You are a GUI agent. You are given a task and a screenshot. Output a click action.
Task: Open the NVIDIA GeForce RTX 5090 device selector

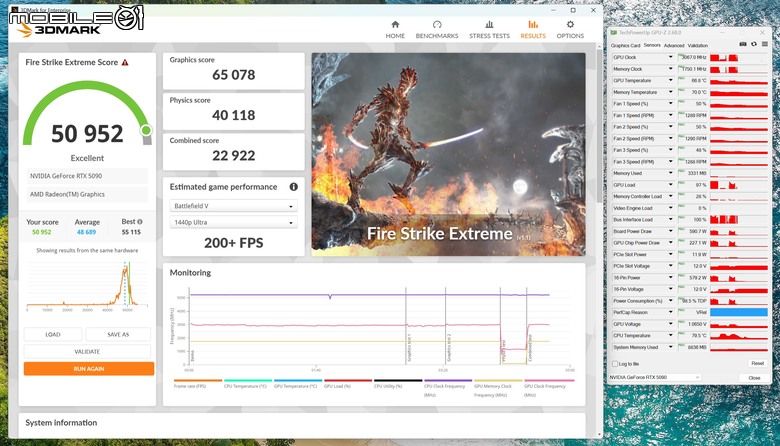655,377
